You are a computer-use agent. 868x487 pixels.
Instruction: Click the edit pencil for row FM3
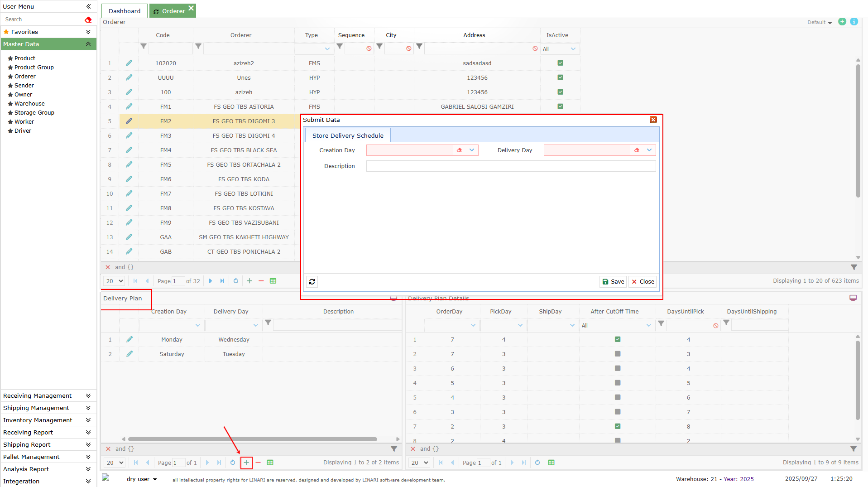pyautogui.click(x=129, y=135)
